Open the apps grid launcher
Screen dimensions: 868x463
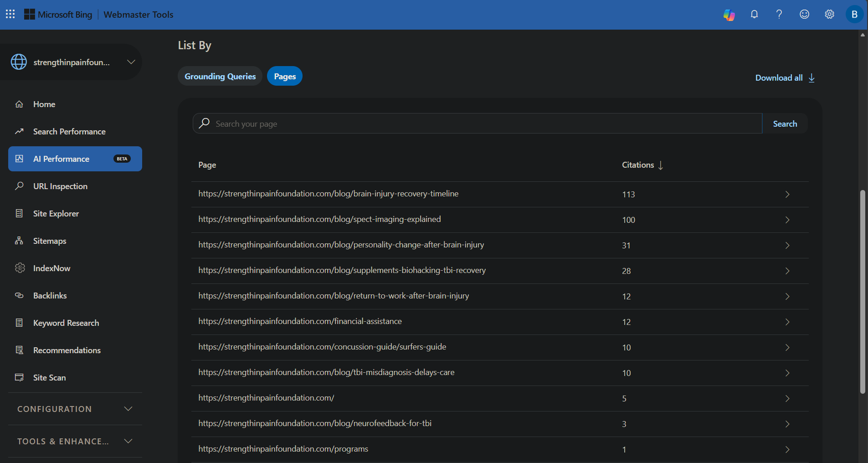coord(10,14)
